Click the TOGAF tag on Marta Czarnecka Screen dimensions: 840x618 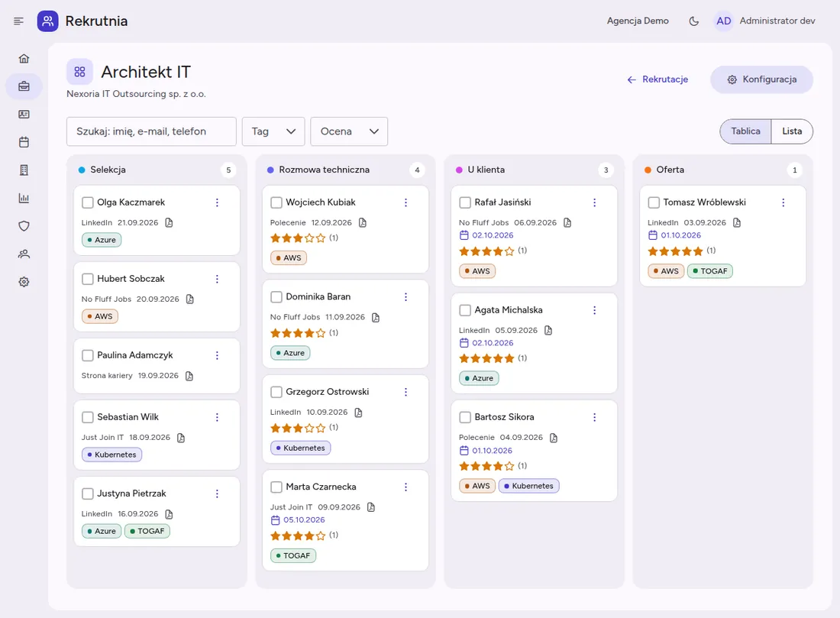point(292,556)
